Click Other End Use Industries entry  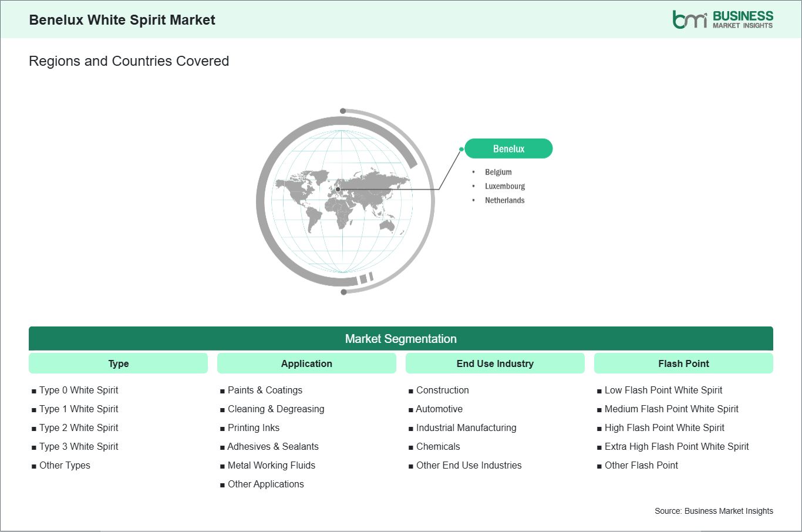coord(469,465)
